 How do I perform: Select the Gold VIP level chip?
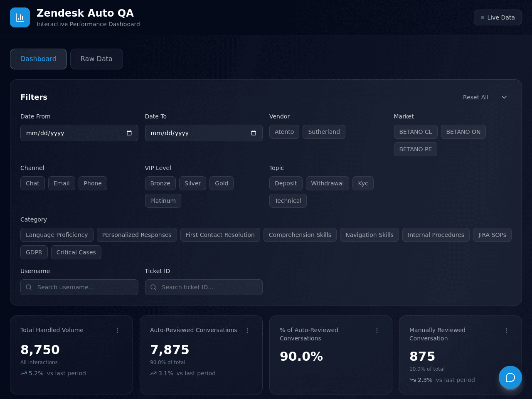point(222,183)
